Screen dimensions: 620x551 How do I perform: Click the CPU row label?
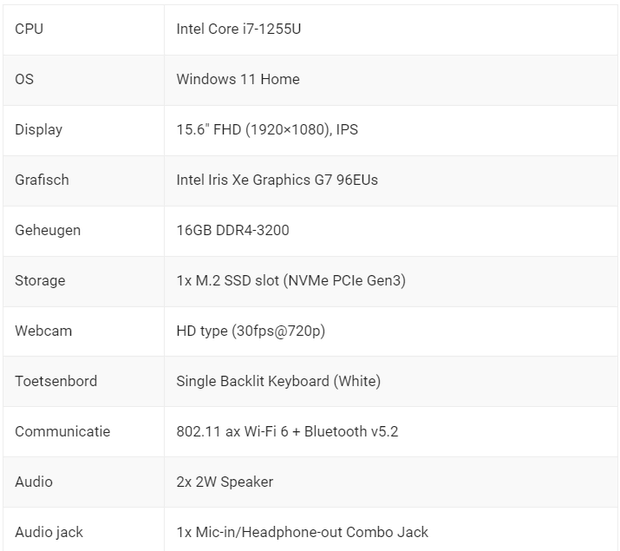point(29,29)
